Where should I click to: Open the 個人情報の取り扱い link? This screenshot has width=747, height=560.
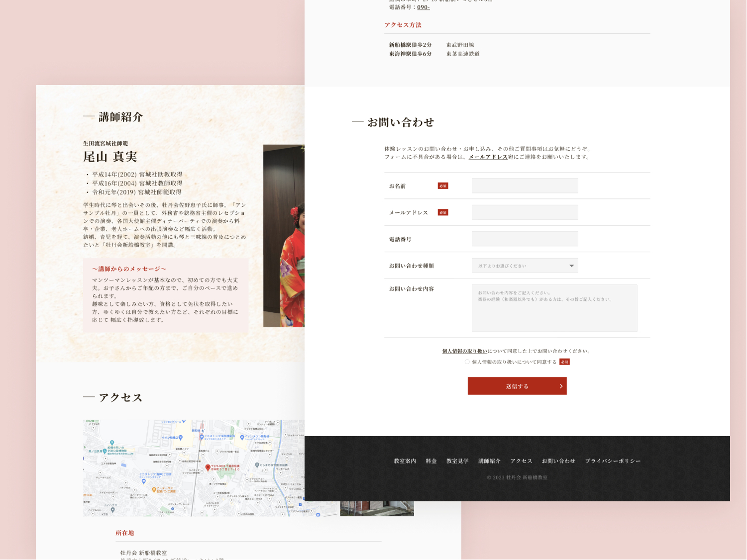coord(464,351)
